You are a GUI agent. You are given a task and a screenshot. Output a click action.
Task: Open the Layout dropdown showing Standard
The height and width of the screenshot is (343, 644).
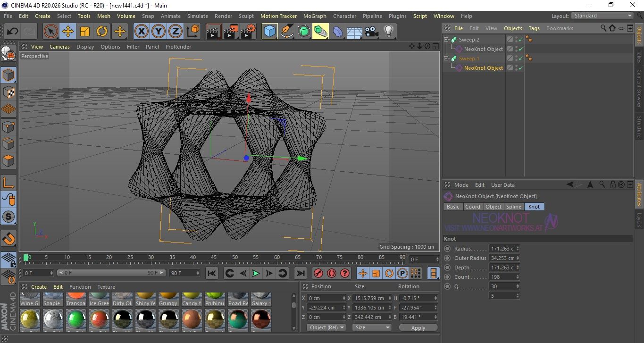602,16
